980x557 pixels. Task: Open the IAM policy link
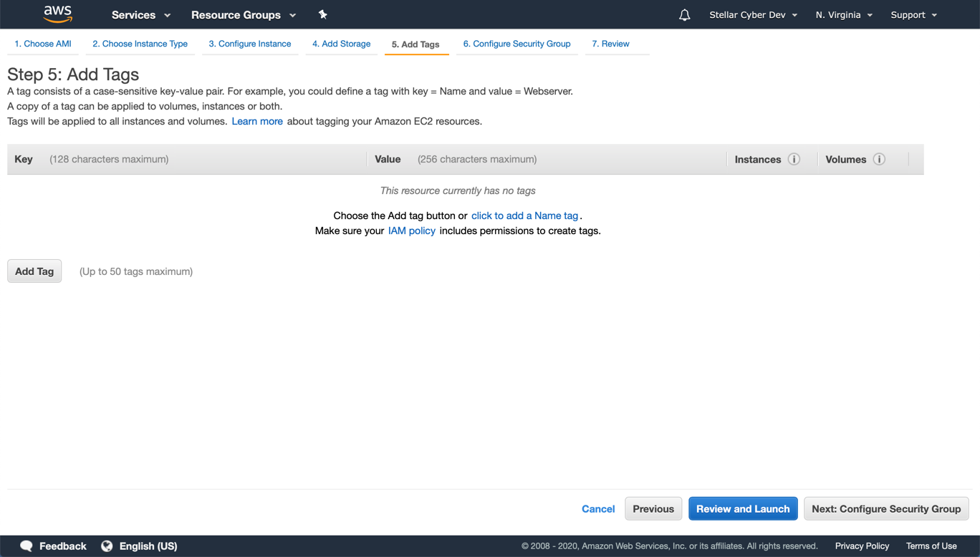pos(411,231)
